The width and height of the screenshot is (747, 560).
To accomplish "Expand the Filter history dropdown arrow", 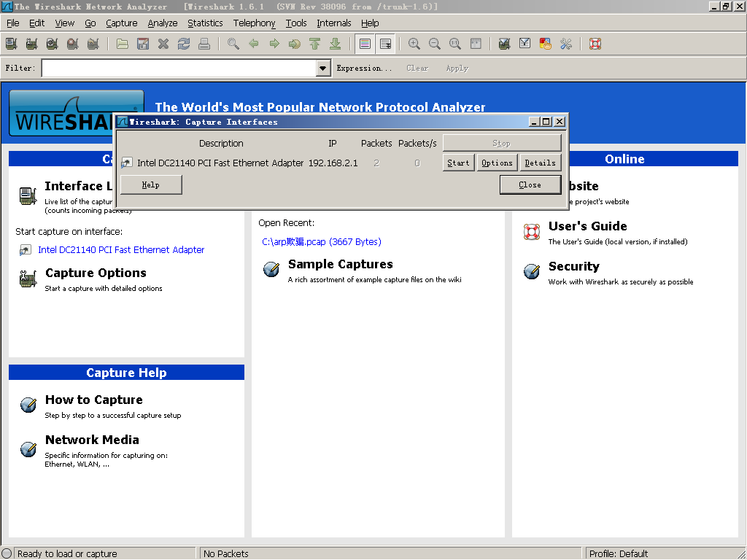I will pyautogui.click(x=324, y=69).
